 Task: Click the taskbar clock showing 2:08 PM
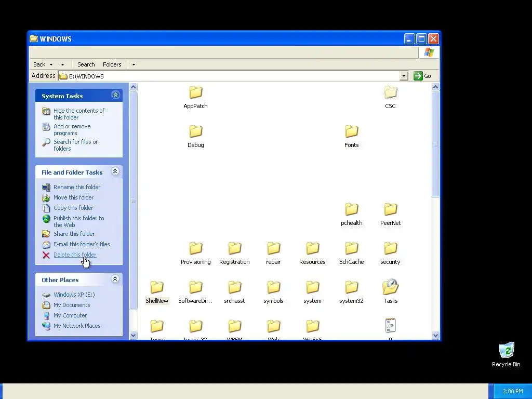click(x=512, y=391)
